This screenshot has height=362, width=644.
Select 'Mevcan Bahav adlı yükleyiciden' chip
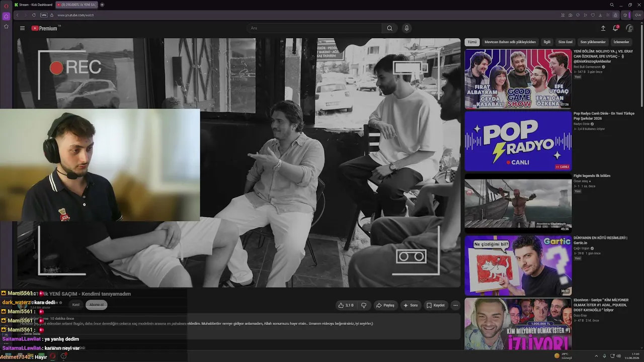pos(510,42)
